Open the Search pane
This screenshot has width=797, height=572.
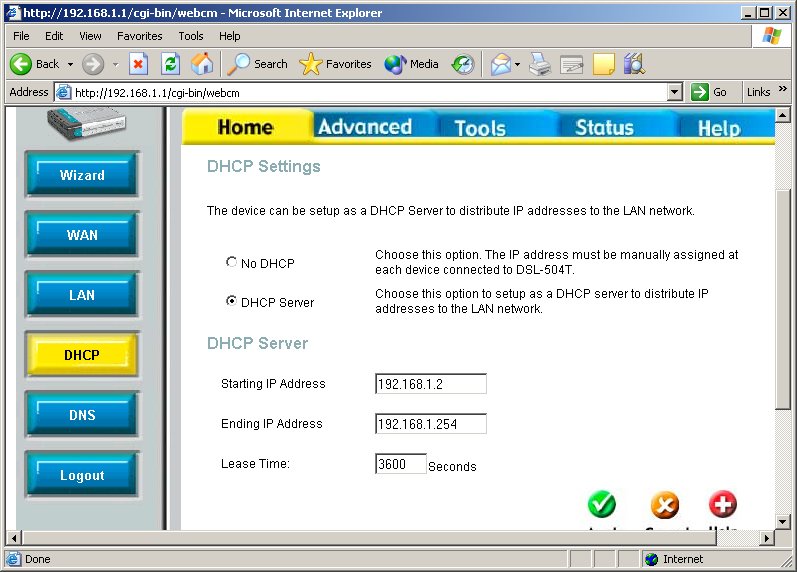pyautogui.click(x=257, y=64)
